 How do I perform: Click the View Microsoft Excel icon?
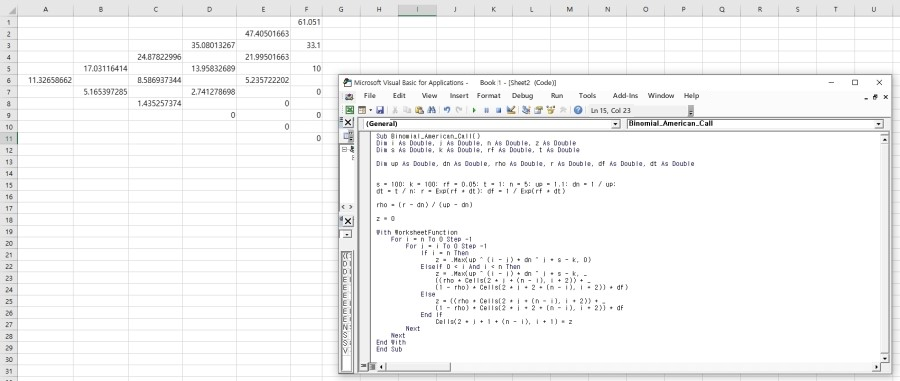(349, 110)
